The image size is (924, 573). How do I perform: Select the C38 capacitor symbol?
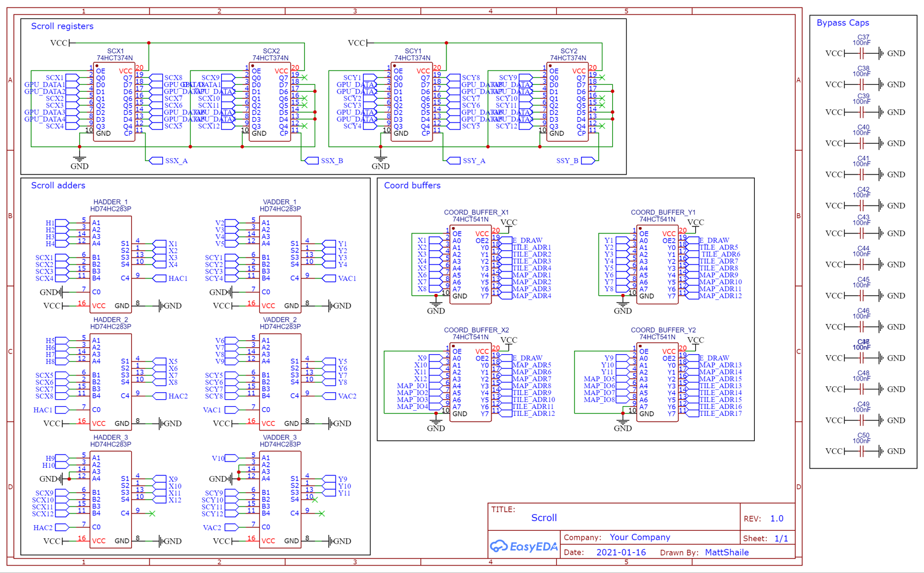point(862,84)
